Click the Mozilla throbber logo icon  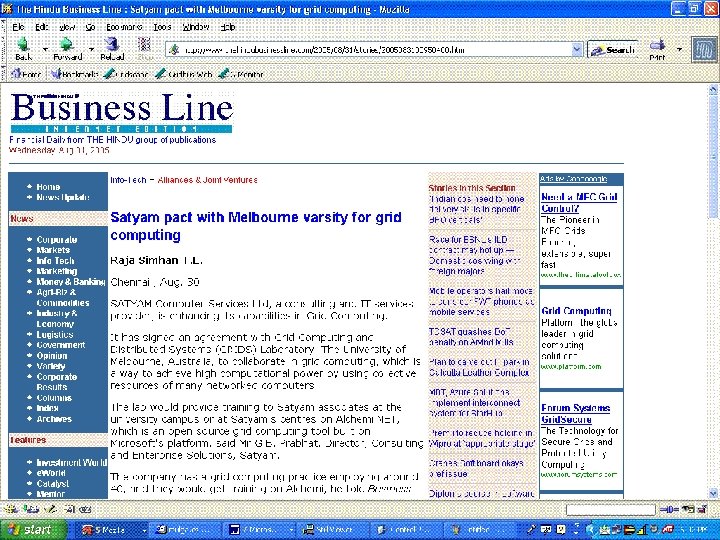point(704,50)
